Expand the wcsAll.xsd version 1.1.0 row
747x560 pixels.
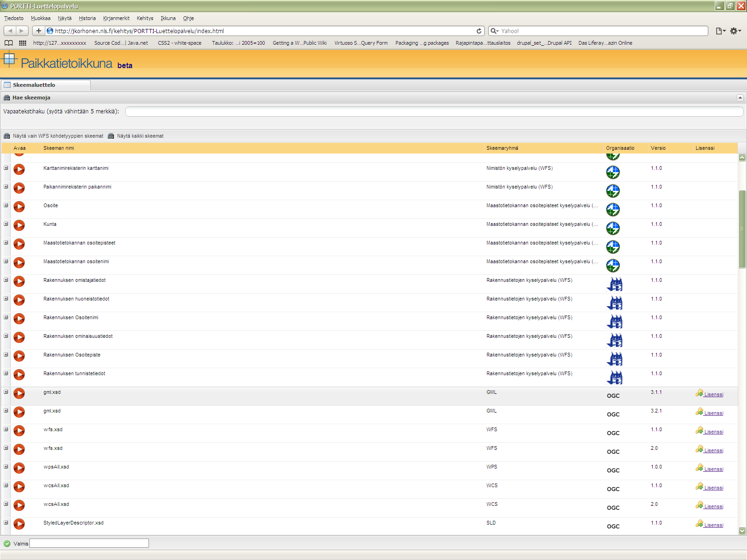point(6,485)
